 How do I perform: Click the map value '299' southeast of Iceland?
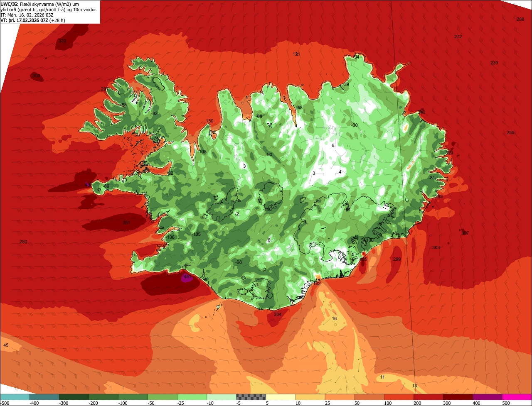click(397, 259)
